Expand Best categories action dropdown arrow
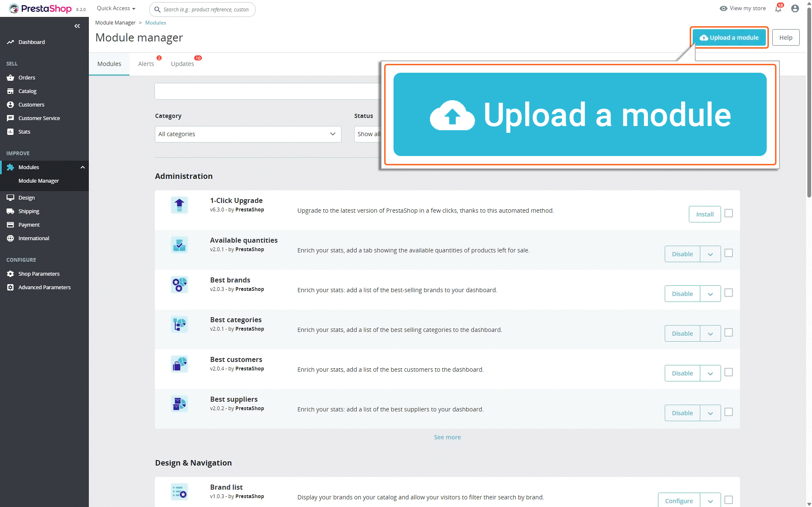 (x=710, y=334)
